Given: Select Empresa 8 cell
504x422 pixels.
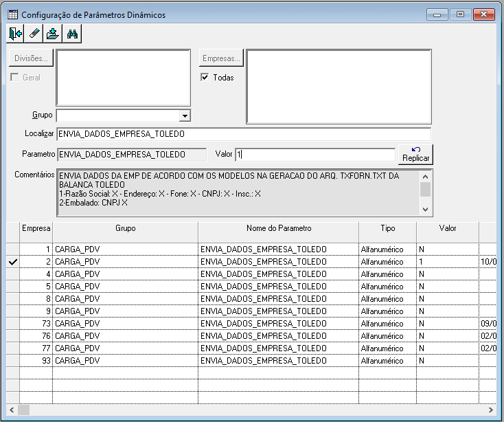Looking at the screenshot, I should pyautogui.click(x=36, y=299).
